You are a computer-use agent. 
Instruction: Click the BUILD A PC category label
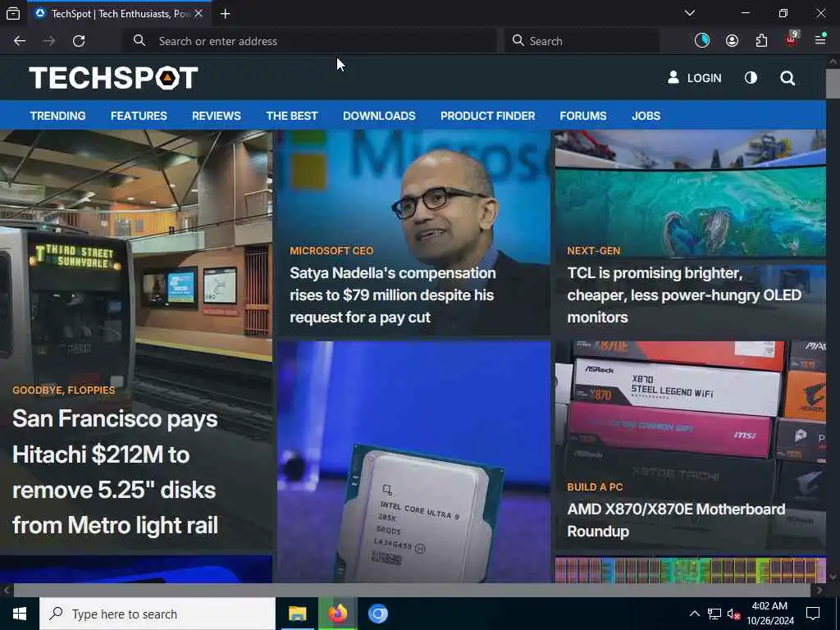coord(595,487)
